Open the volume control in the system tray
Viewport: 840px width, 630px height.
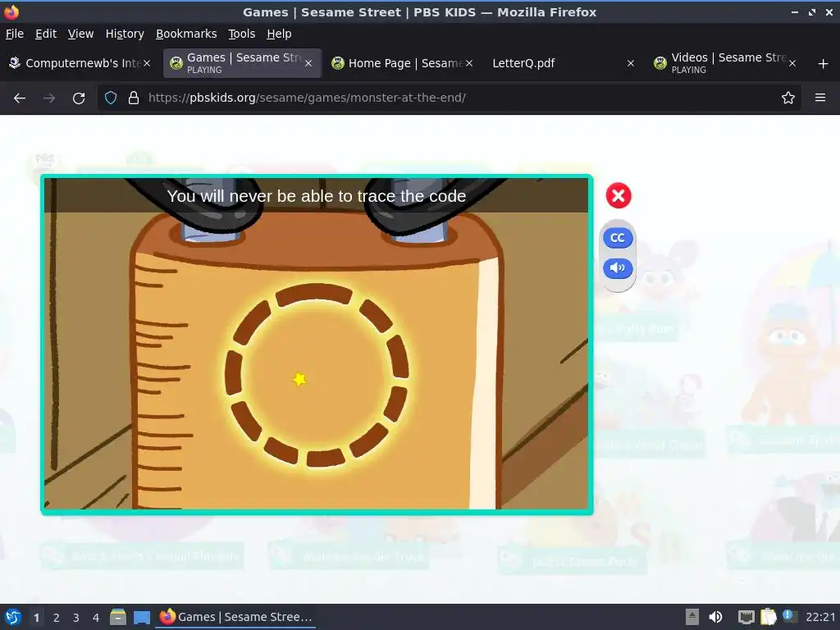[715, 617]
